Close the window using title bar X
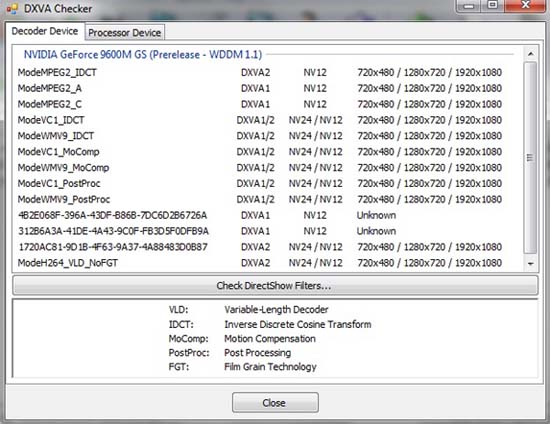This screenshot has height=424, width=550. [525, 5]
